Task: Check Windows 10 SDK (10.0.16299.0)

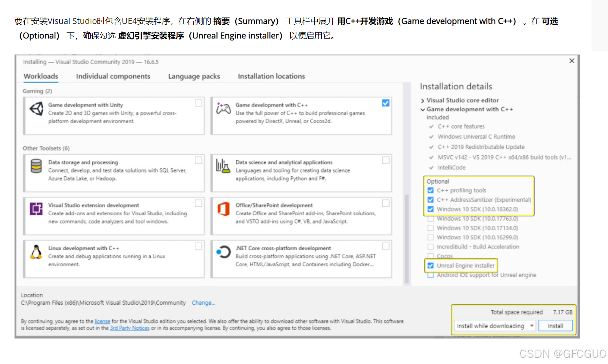Action: 430,237
